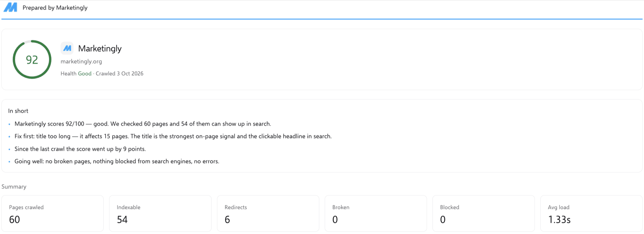644x234 pixels.
Task: Click the 'Pages crawled' card label
Action: (x=26, y=207)
